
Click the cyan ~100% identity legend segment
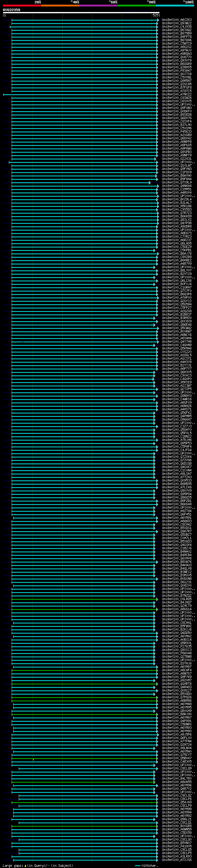click(x=175, y=6)
